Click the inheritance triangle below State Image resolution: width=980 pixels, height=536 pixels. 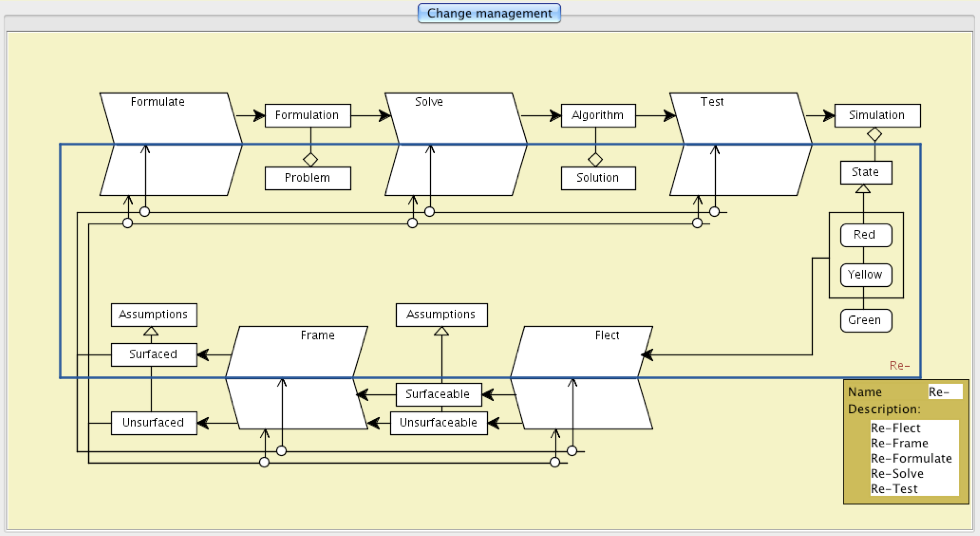coord(863,189)
